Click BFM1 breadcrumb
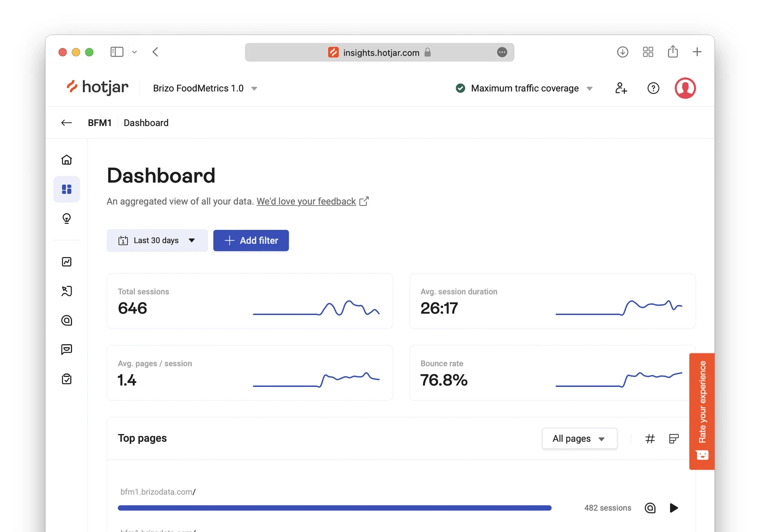The height and width of the screenshot is (532, 760). pyautogui.click(x=100, y=123)
